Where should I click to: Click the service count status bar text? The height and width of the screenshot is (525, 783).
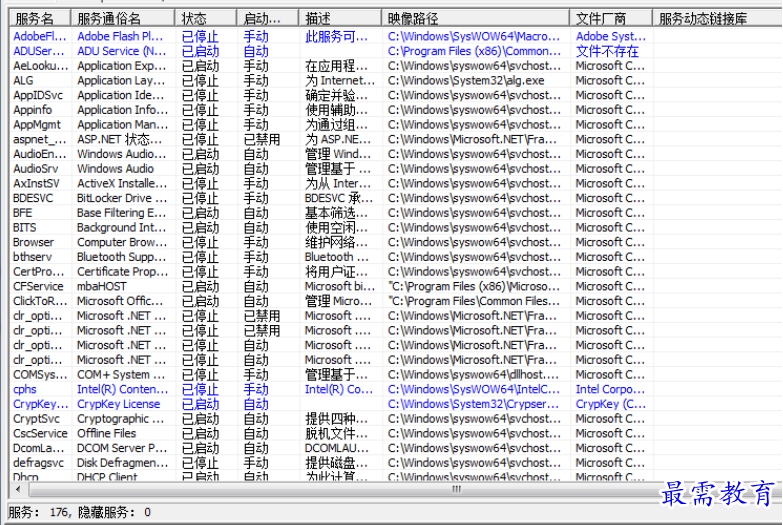[80, 513]
